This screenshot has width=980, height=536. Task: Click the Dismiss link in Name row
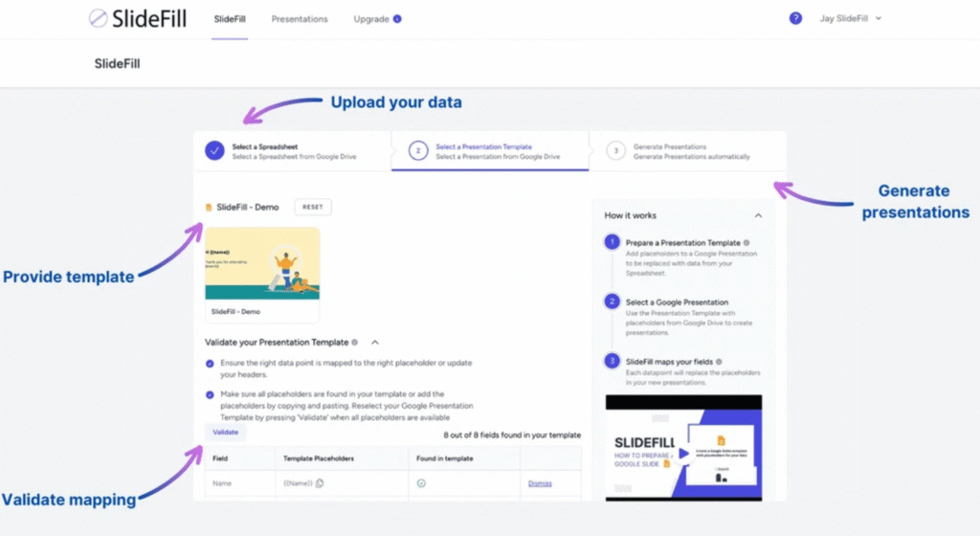click(540, 483)
